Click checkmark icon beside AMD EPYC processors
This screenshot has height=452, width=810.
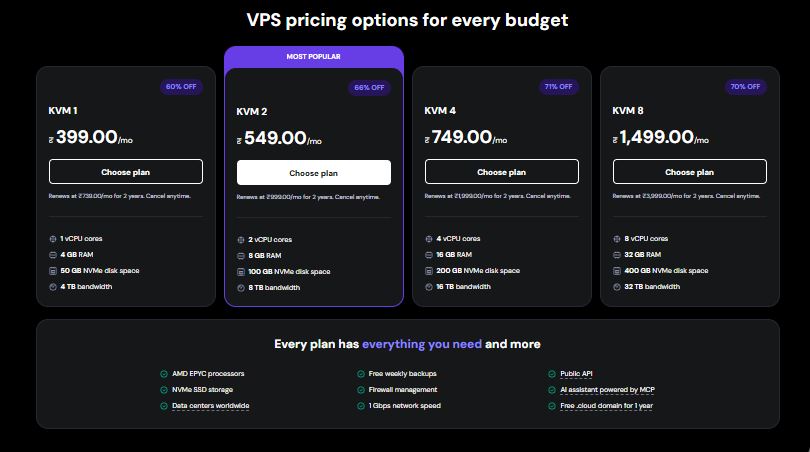tap(164, 374)
